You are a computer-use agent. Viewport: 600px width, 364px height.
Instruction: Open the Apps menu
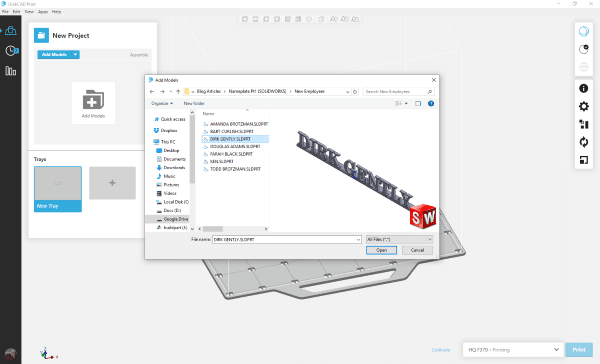(x=43, y=12)
